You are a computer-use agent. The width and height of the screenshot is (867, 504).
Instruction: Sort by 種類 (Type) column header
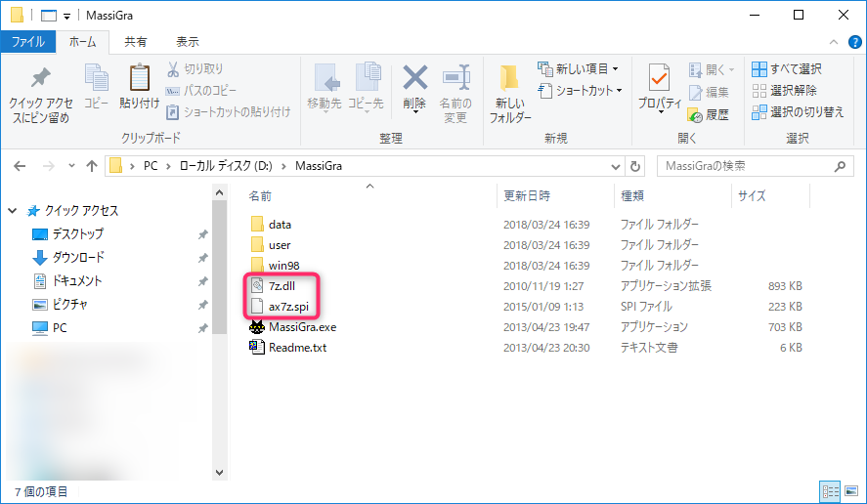click(x=632, y=196)
